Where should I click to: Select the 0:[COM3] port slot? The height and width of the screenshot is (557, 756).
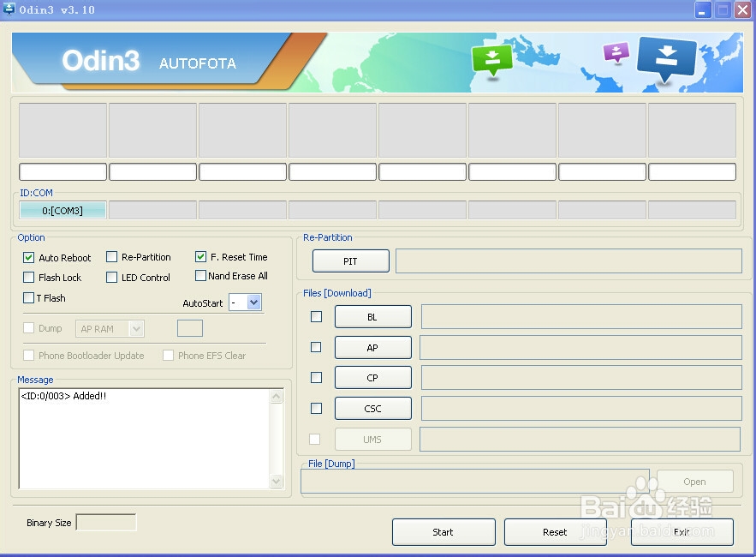click(x=63, y=211)
